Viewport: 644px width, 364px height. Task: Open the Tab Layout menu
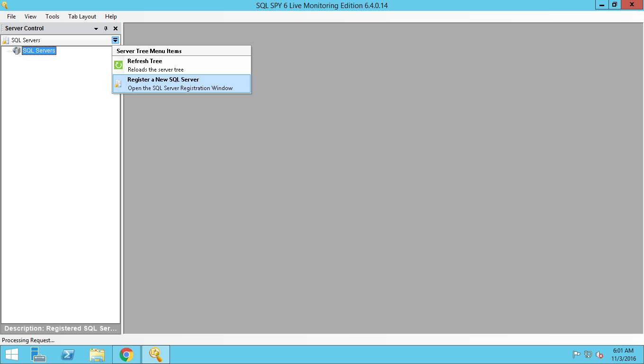(82, 17)
